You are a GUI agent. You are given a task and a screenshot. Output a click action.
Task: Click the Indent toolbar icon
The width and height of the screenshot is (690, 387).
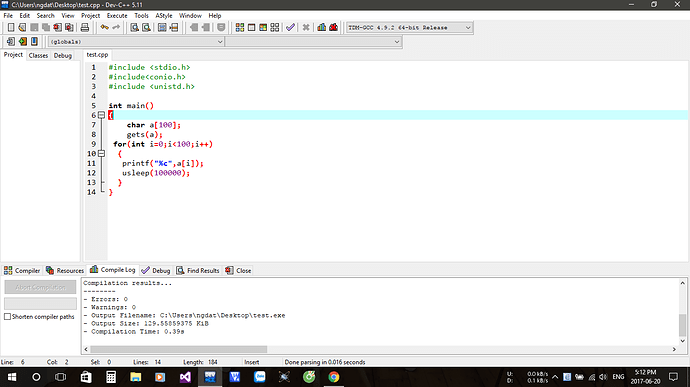pos(206,27)
